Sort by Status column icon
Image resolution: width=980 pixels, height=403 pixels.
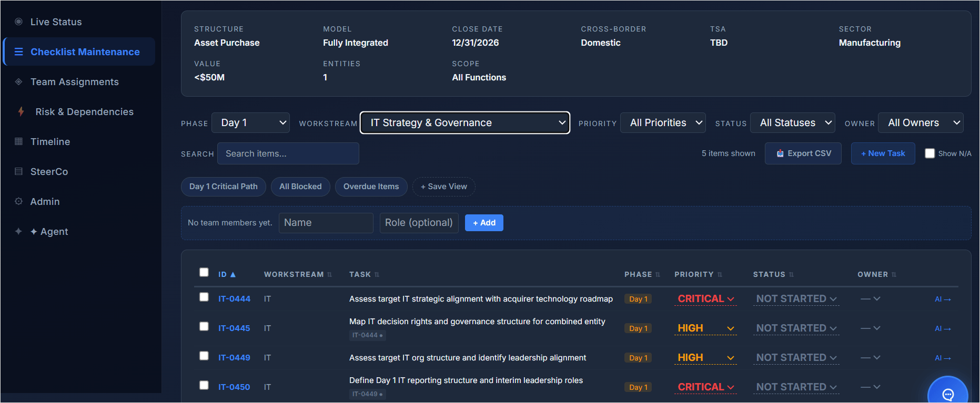(x=791, y=274)
